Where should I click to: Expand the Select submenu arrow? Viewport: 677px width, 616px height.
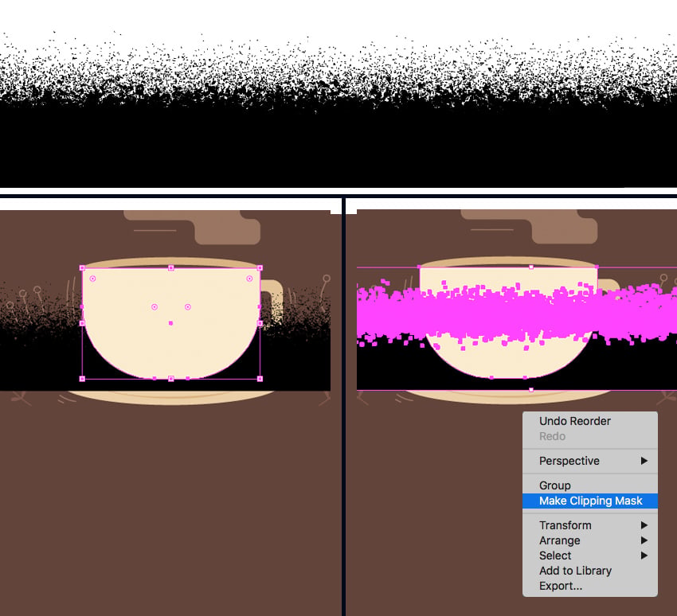pyautogui.click(x=644, y=556)
